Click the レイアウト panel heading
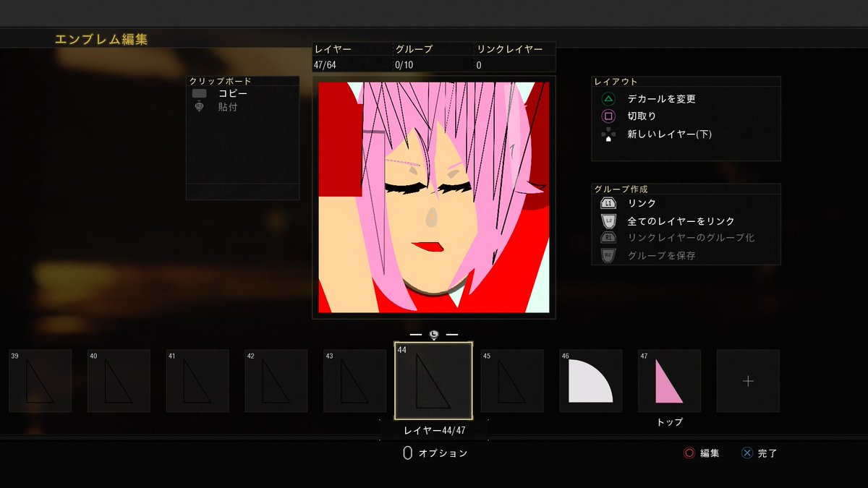The width and height of the screenshot is (868, 488). click(616, 82)
